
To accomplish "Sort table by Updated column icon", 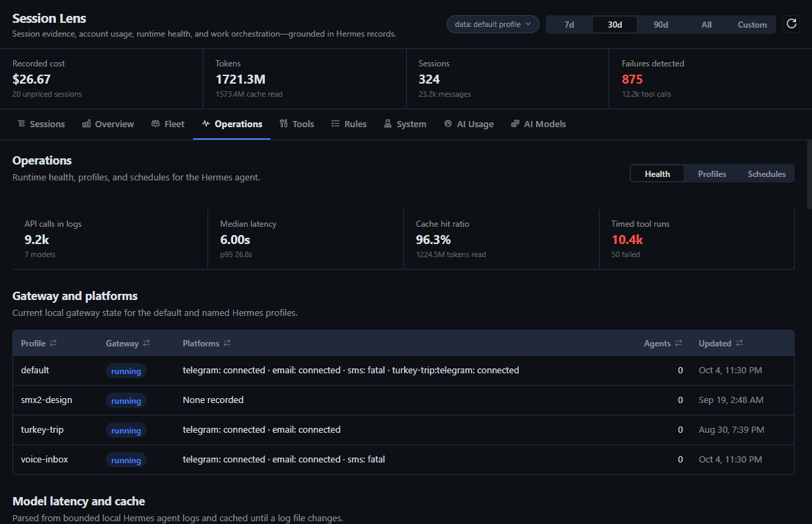I will [739, 343].
